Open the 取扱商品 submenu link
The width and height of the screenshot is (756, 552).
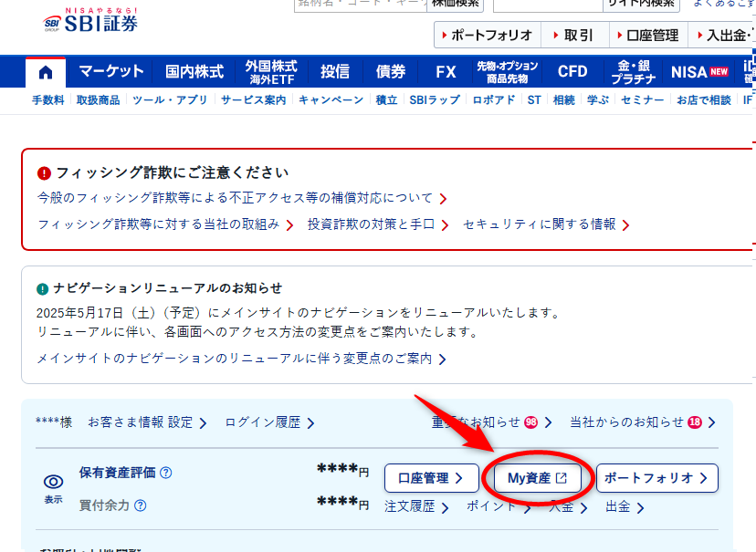98,99
